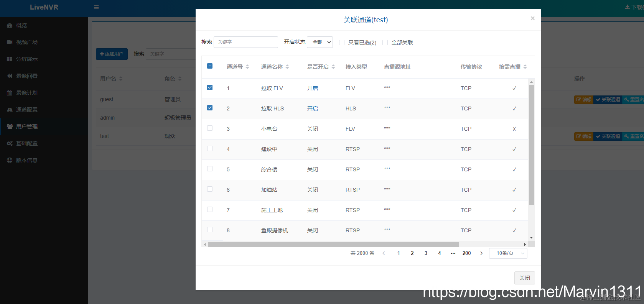Screen dimensions: 644x304
Task: Sort by enabled status column arrows
Action: [x=333, y=67]
